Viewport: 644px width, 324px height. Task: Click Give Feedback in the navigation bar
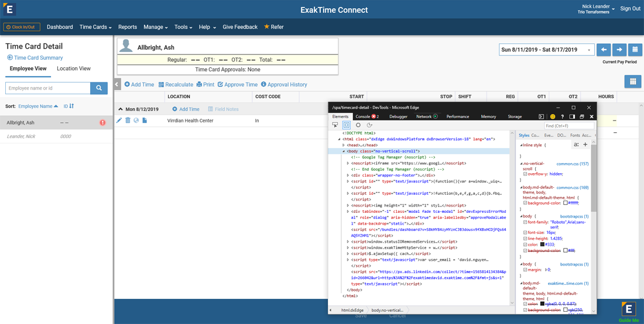tap(240, 27)
